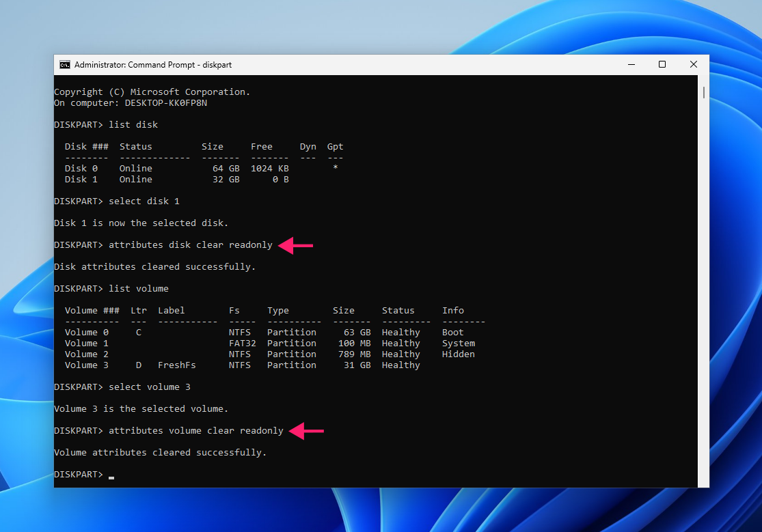This screenshot has width=762, height=532.
Task: Click 'Volume 3 is the selected volume.'
Action: click(141, 409)
